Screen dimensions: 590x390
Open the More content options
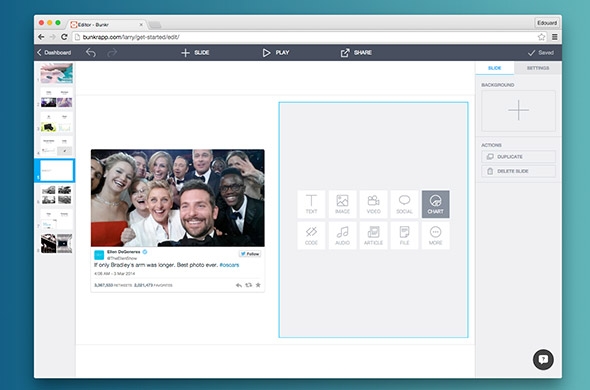pyautogui.click(x=435, y=235)
